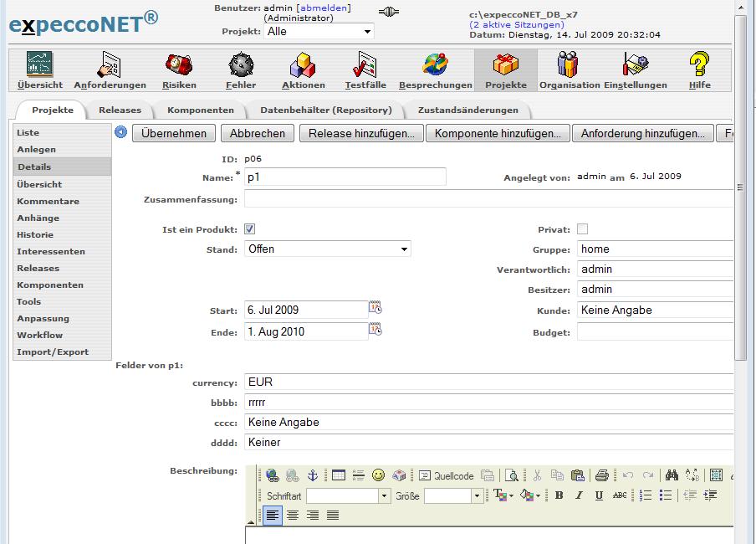Click the vertical page scrollbar
The height and width of the screenshot is (544, 756).
pos(740,187)
